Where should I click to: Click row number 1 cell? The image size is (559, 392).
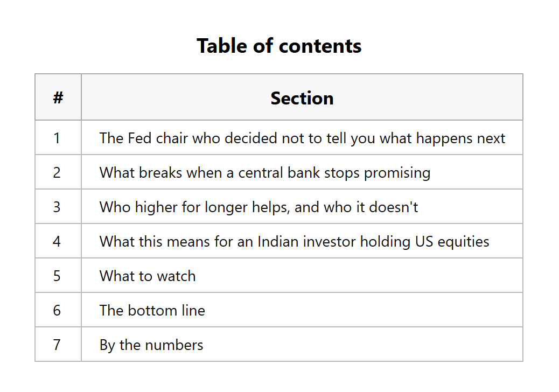click(x=58, y=137)
